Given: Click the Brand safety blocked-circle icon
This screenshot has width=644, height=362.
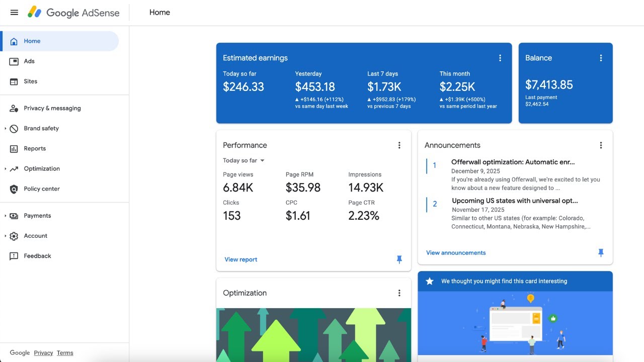Looking at the screenshot, I should click(14, 129).
